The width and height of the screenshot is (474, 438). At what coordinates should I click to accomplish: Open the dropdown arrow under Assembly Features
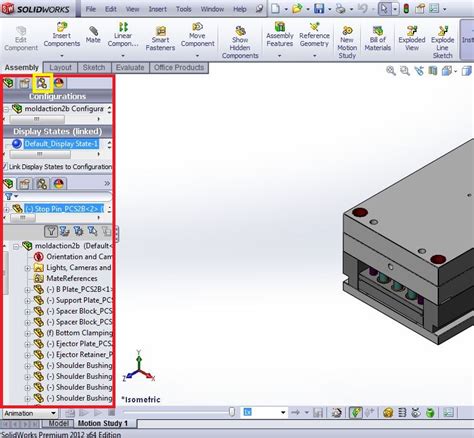[x=279, y=56]
